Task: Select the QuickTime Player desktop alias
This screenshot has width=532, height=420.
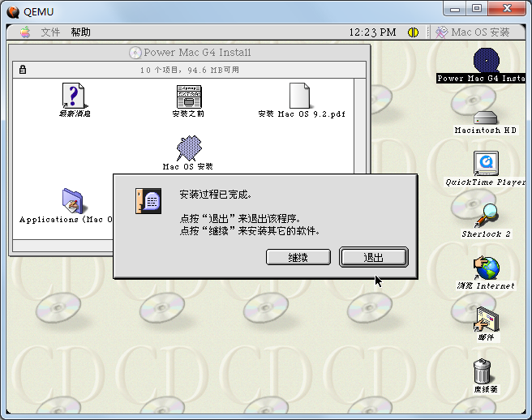Action: 486,164
